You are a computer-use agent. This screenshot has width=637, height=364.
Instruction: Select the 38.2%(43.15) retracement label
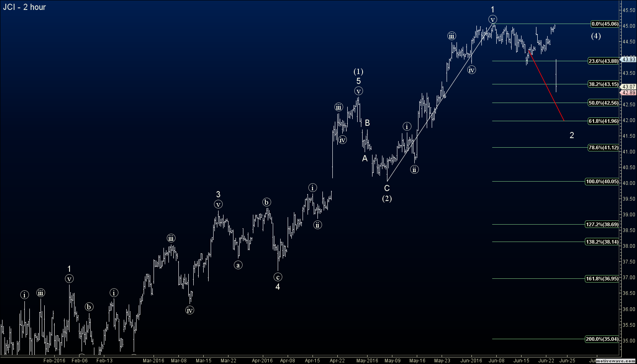(x=603, y=84)
